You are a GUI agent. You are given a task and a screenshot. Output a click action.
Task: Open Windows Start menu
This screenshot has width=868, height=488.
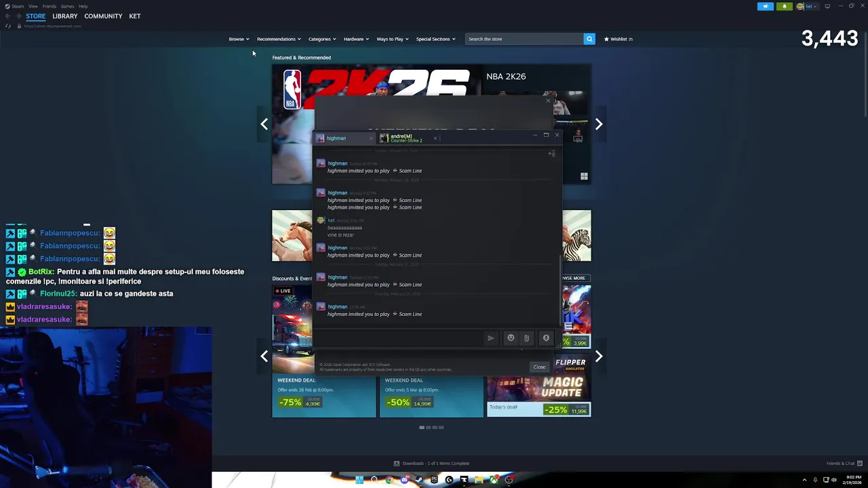(359, 480)
